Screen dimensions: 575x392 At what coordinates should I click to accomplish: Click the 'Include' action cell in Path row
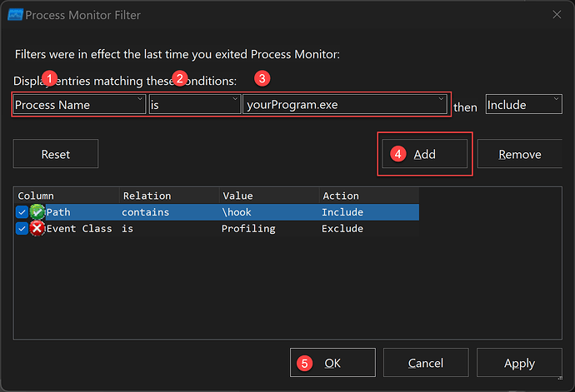click(x=342, y=212)
